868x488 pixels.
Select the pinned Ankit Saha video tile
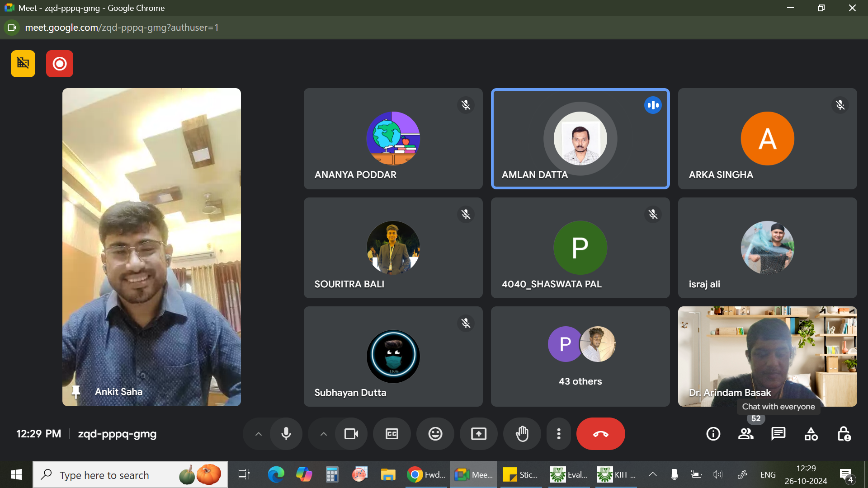(x=151, y=247)
